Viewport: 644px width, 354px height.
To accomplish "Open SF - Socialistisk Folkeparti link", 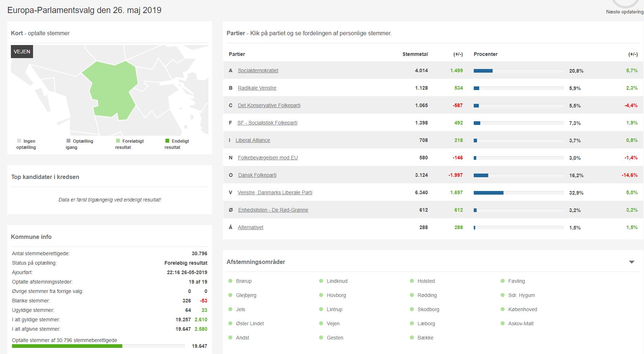I will point(267,123).
